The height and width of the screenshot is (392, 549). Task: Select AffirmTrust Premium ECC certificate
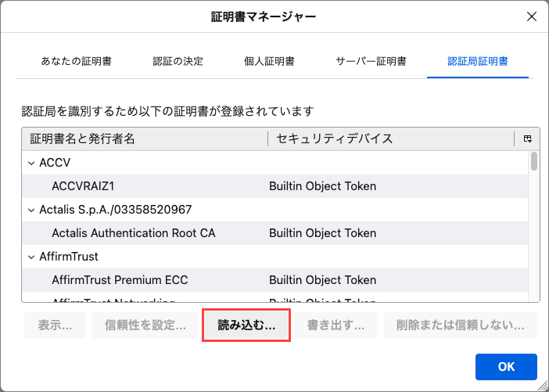(x=274, y=280)
